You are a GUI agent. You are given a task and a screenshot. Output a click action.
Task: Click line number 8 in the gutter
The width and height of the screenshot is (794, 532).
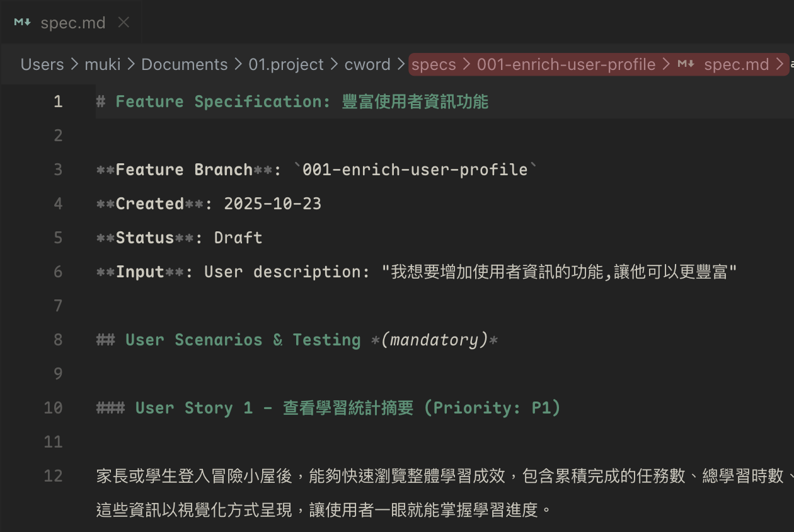[x=58, y=340]
